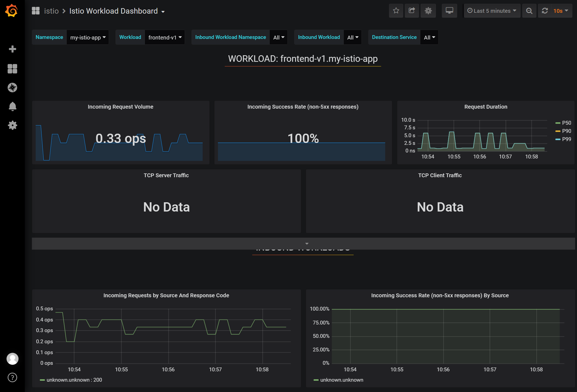Click the Inbound Workload Namespace variable label

230,37
